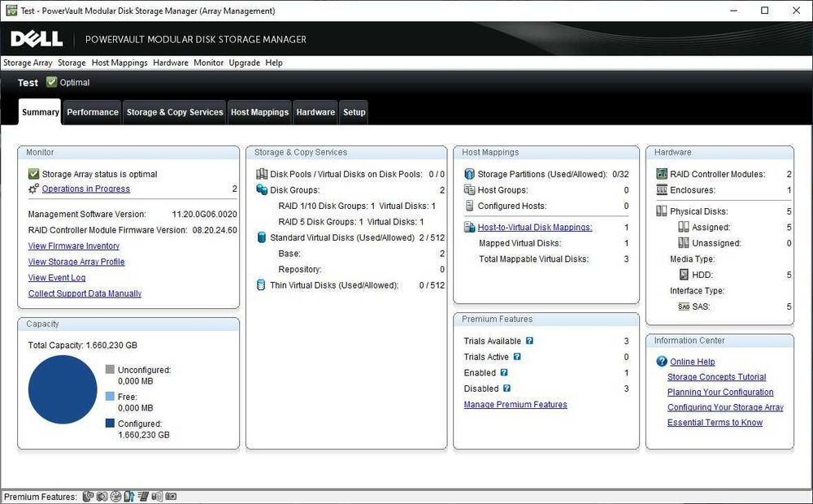Click the HDD media type icon
The height and width of the screenshot is (504, 813).
[x=684, y=275]
